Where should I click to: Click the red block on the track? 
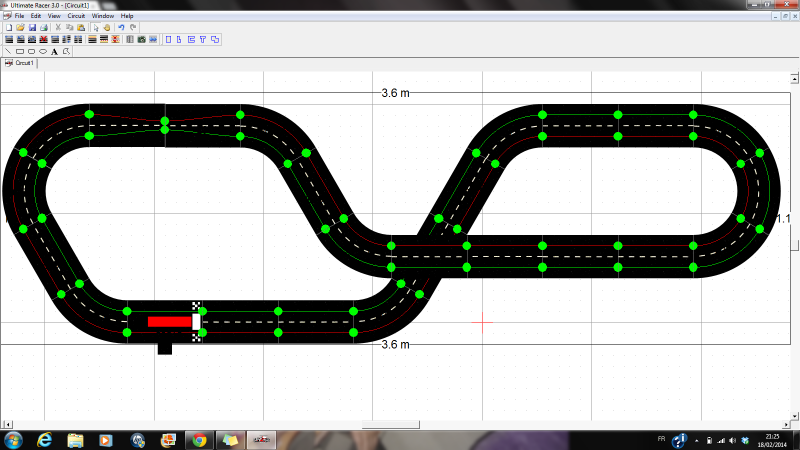click(170, 321)
